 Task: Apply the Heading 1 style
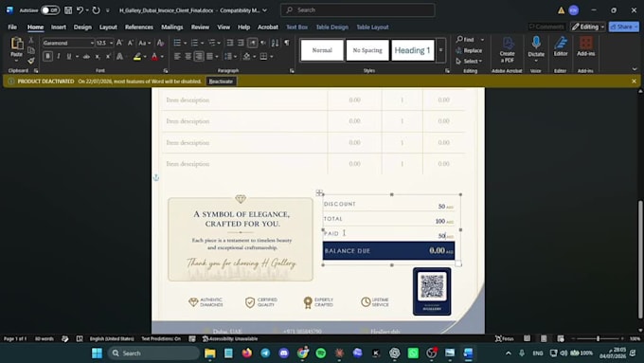point(412,50)
